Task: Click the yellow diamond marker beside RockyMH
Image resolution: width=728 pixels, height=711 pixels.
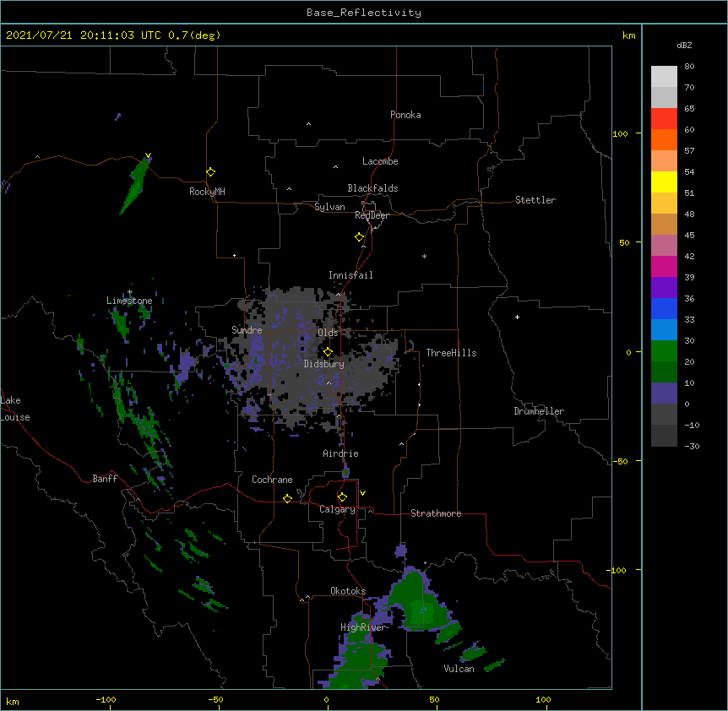Action: point(211,172)
